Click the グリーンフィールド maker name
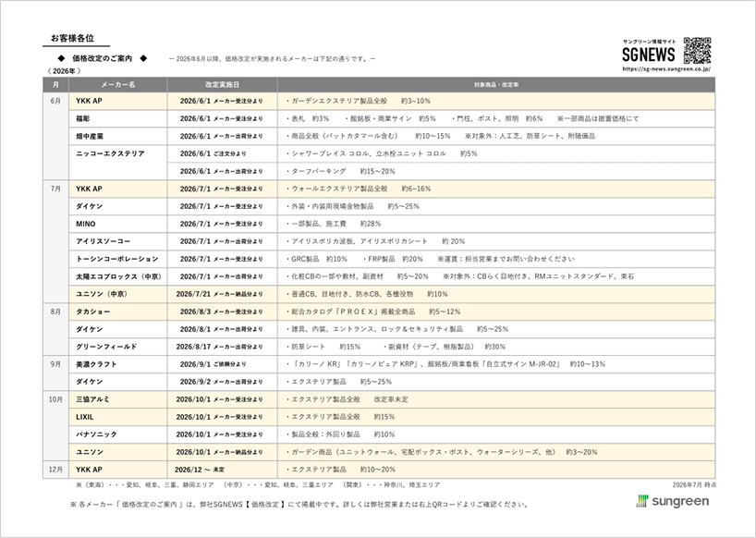Viewport: 756px width, 538px height. click(x=106, y=347)
